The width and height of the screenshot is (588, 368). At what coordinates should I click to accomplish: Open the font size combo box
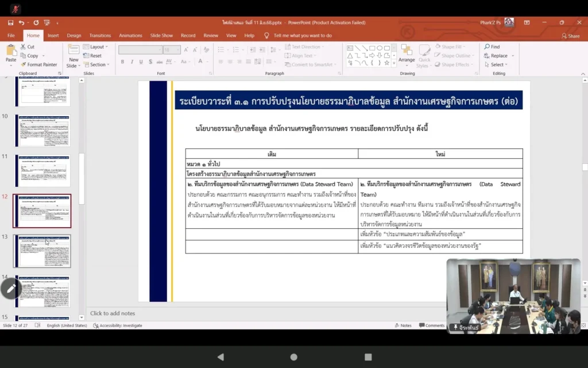(172, 49)
